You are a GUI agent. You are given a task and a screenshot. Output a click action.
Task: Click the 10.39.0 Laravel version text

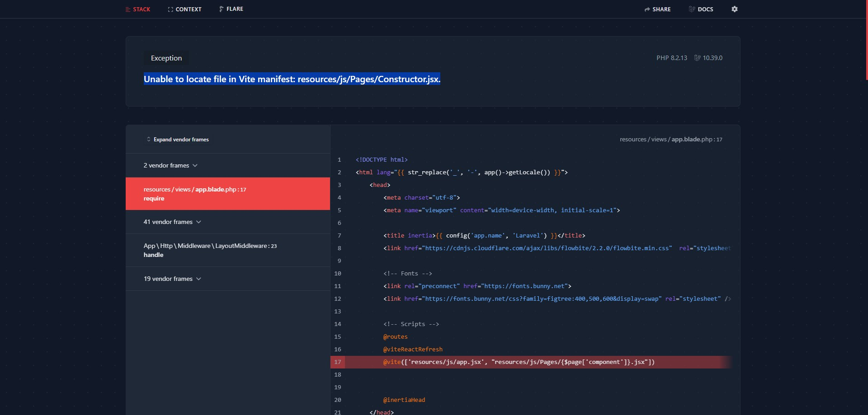[x=712, y=58]
